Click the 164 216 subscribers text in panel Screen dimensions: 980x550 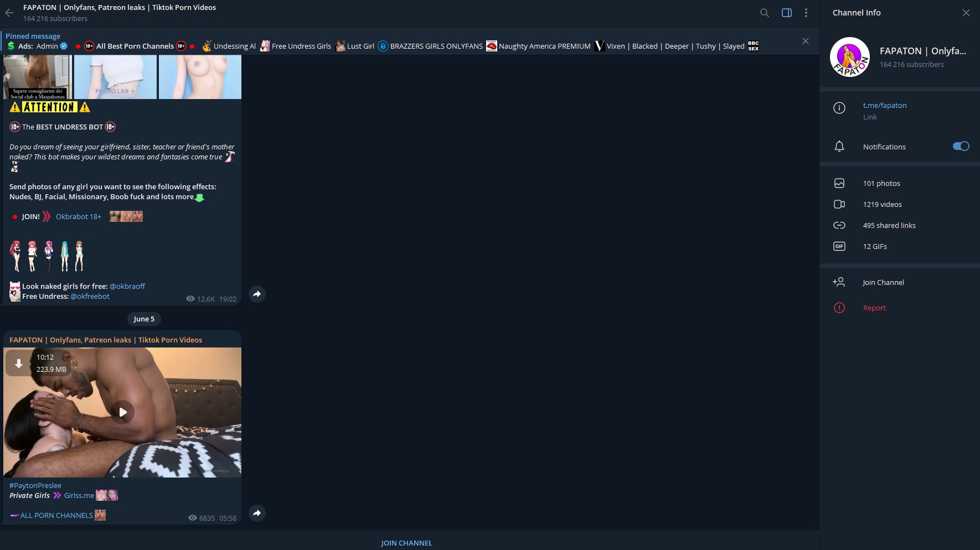(x=912, y=64)
